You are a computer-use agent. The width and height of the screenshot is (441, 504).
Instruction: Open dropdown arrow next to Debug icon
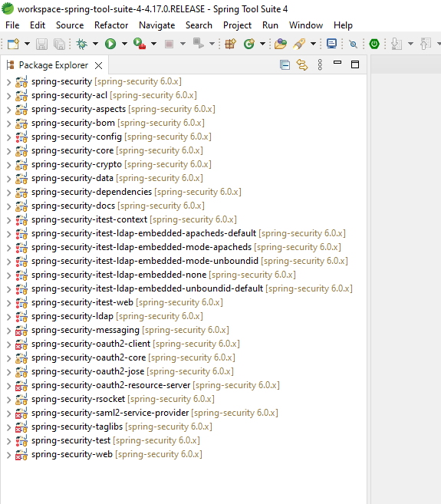tap(95, 44)
